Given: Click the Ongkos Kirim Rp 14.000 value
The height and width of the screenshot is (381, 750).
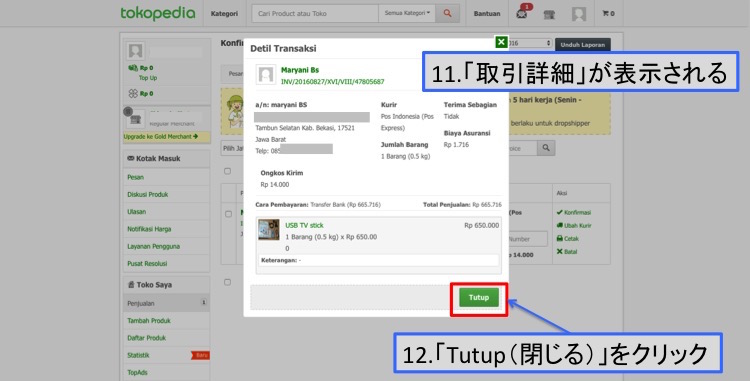Looking at the screenshot, I should coord(275,185).
